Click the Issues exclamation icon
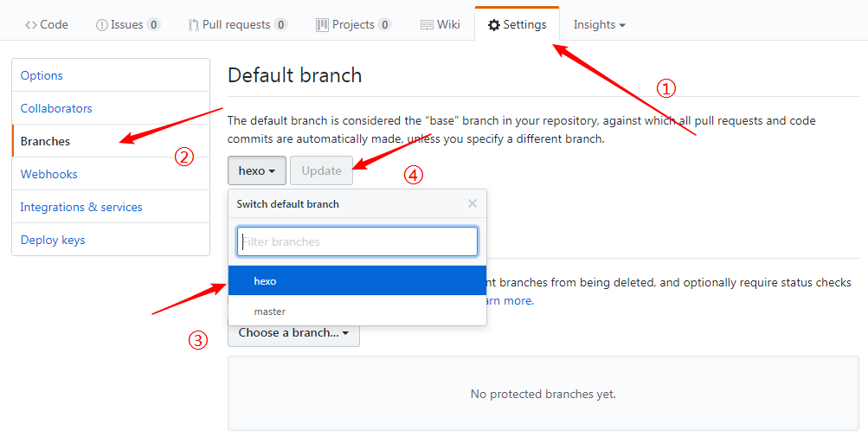 tap(101, 25)
